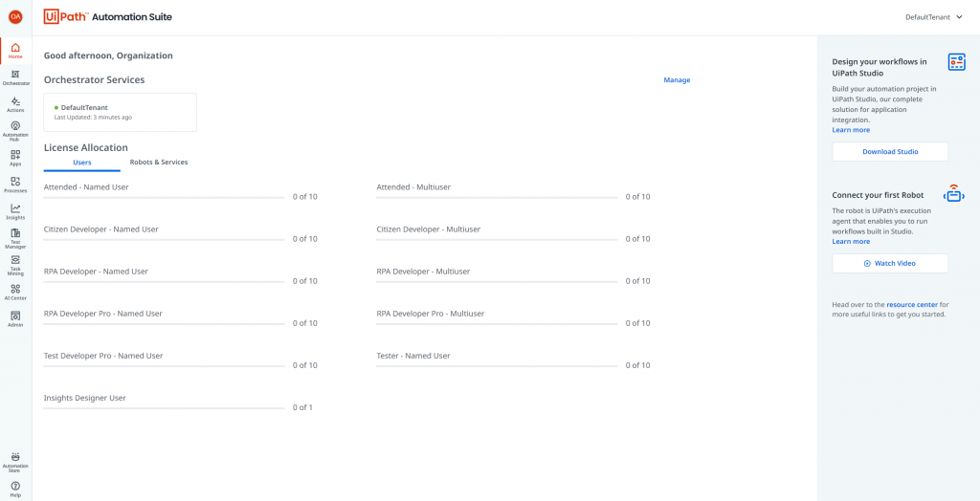The image size is (980, 501).
Task: Click Test Developer Pro - Named User label
Action: 103,356
